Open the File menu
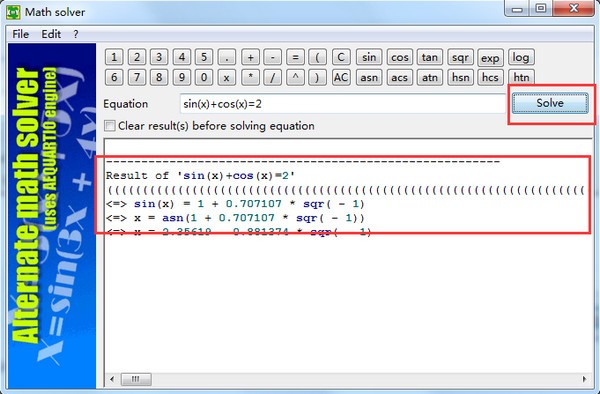Screen dimensions: 600x394 coord(20,34)
